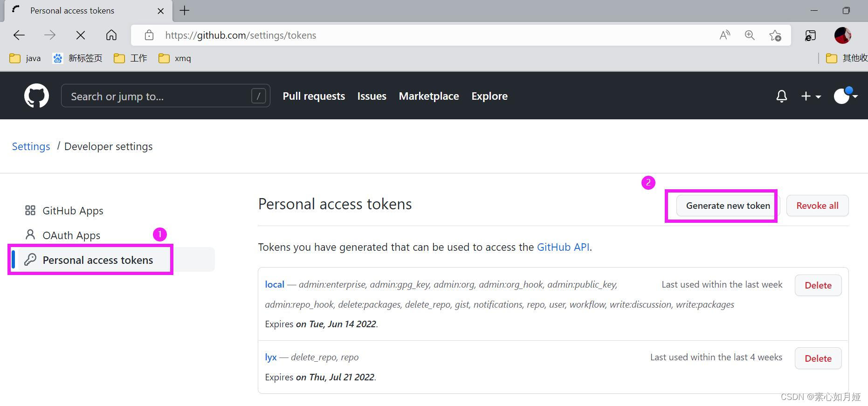This screenshot has height=406, width=868.
Task: Select the Personal access tokens browser tab
Action: point(89,11)
